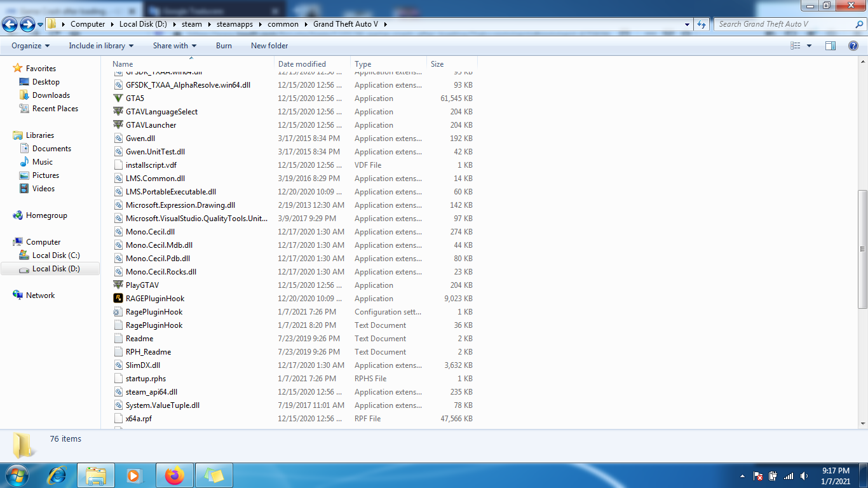Sort by the Size column header
Image resolution: width=868 pixels, height=488 pixels.
(452, 64)
